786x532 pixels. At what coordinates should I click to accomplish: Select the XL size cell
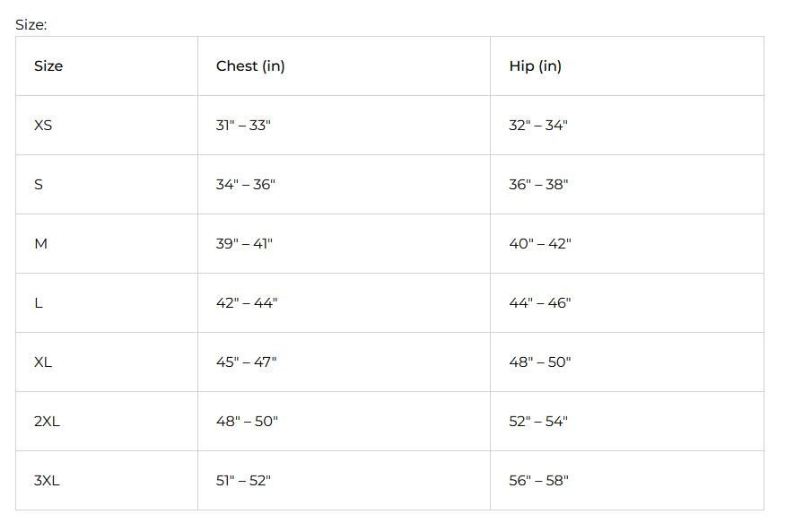point(43,362)
